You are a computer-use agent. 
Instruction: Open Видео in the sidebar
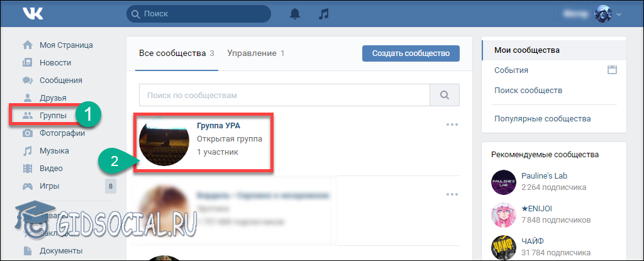51,169
